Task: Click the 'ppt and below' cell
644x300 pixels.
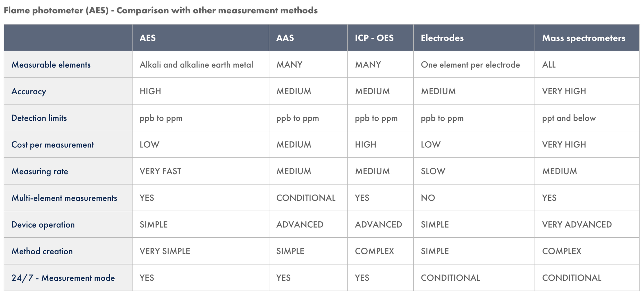Action: (x=569, y=118)
